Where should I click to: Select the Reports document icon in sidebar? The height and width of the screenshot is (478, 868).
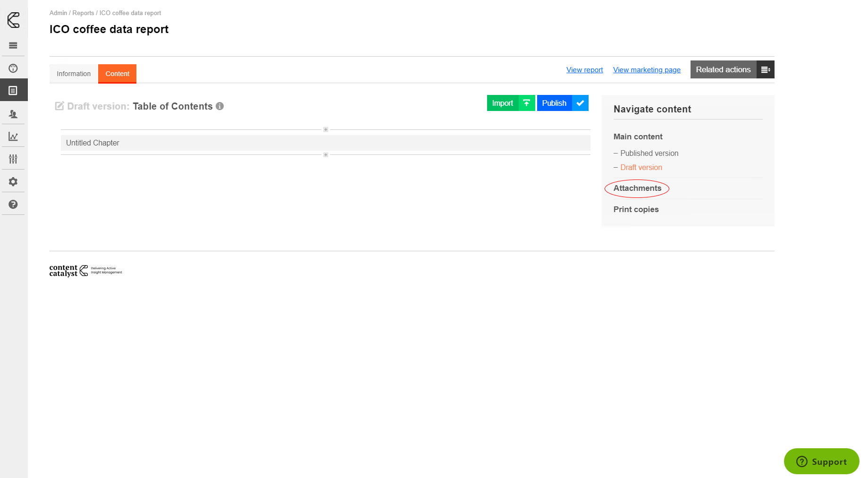[13, 90]
